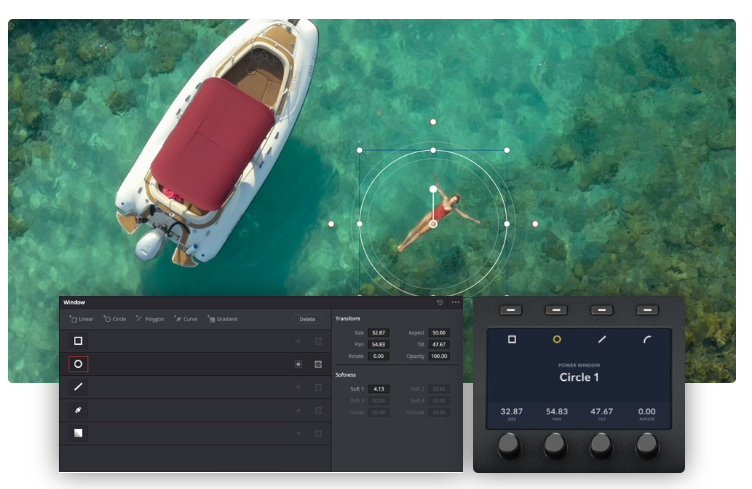Add a new Curve window
This screenshot has height=489, width=752.
click(x=186, y=319)
